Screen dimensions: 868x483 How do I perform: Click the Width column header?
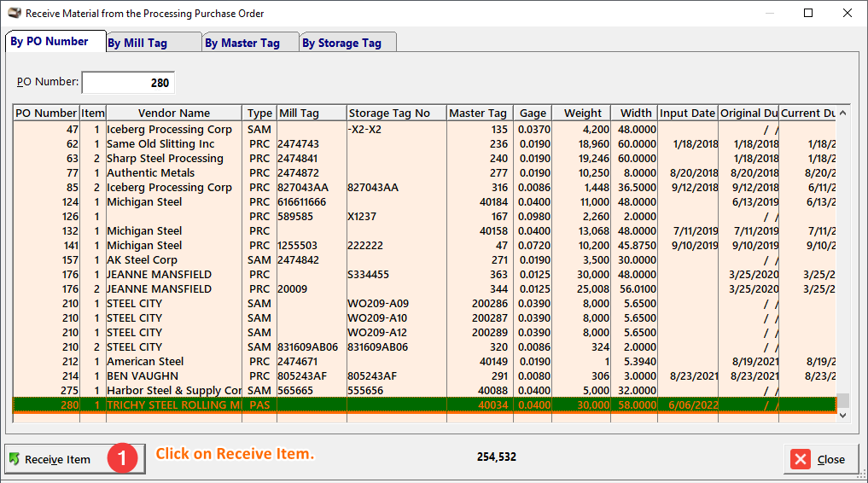tap(634, 113)
